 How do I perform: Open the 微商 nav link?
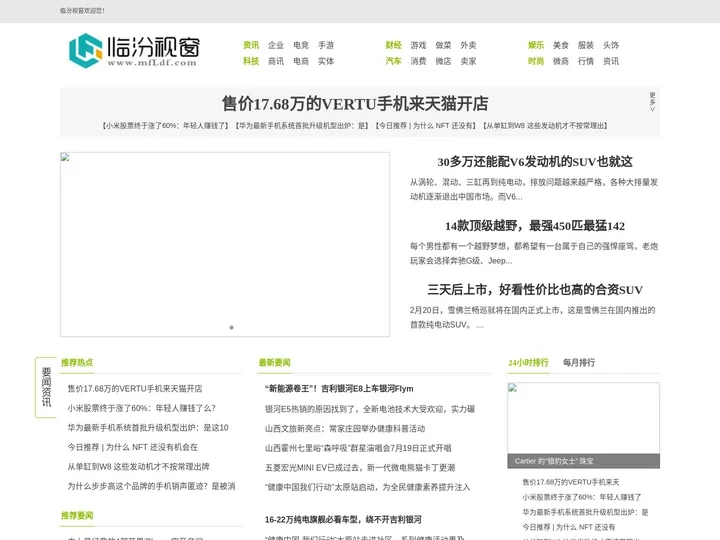[x=561, y=61]
